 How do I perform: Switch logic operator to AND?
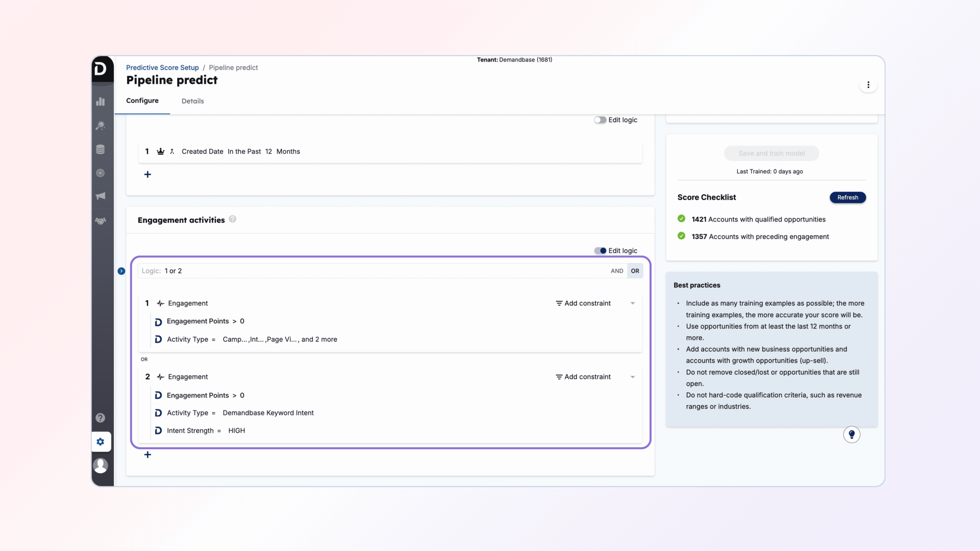(617, 271)
